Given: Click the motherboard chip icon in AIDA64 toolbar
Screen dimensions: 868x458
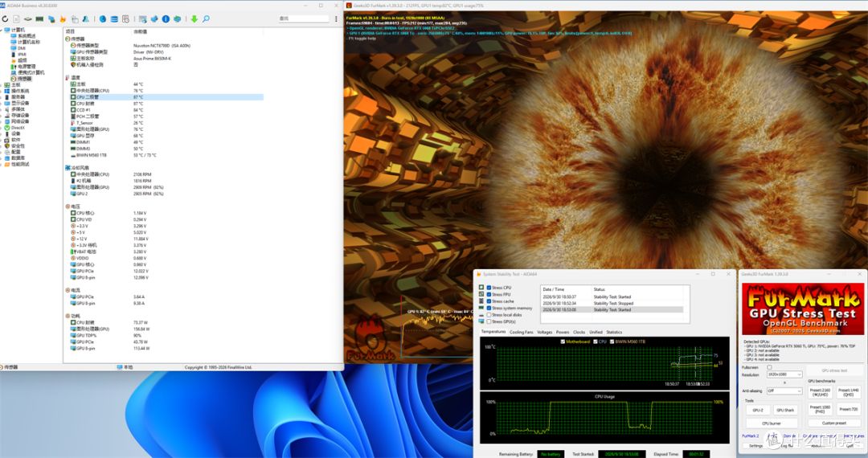Looking at the screenshot, I should (27, 18).
